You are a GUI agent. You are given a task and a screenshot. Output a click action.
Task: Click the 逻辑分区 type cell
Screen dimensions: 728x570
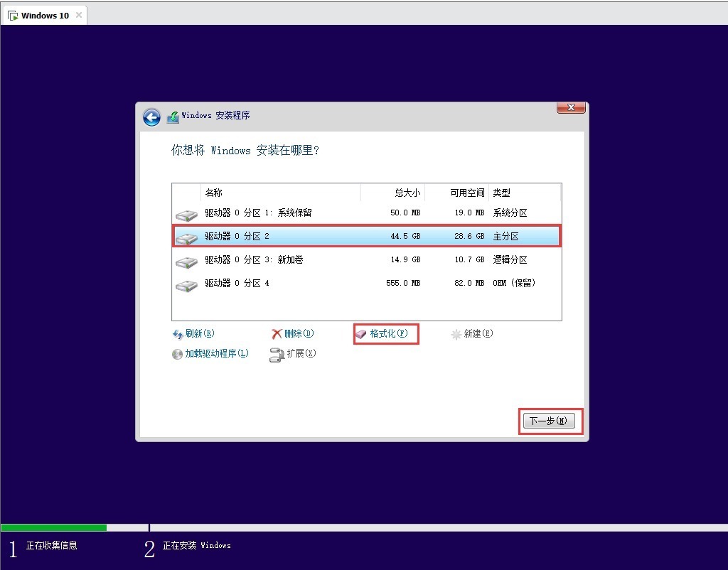click(x=510, y=259)
